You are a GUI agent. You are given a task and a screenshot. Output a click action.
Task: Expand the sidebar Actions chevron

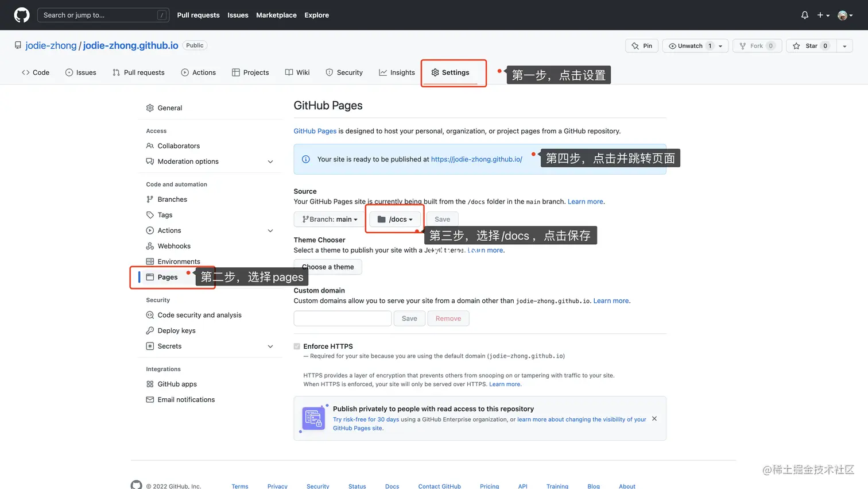coord(270,230)
